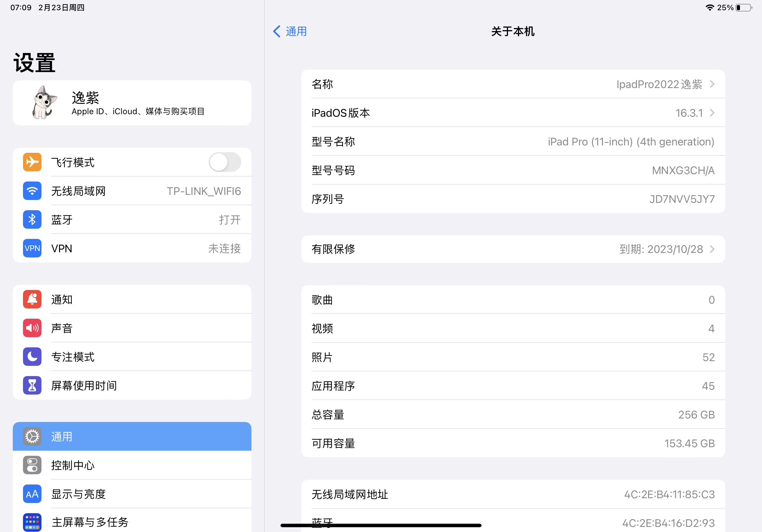The height and width of the screenshot is (532, 762).
Task: Open 控制中心 settings in sidebar
Action: [x=132, y=465]
